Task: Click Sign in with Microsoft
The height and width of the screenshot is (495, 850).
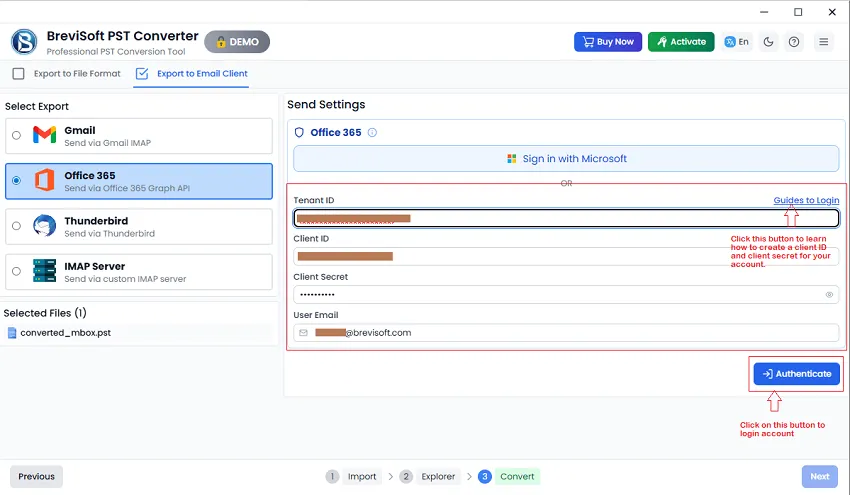Action: pyautogui.click(x=566, y=159)
